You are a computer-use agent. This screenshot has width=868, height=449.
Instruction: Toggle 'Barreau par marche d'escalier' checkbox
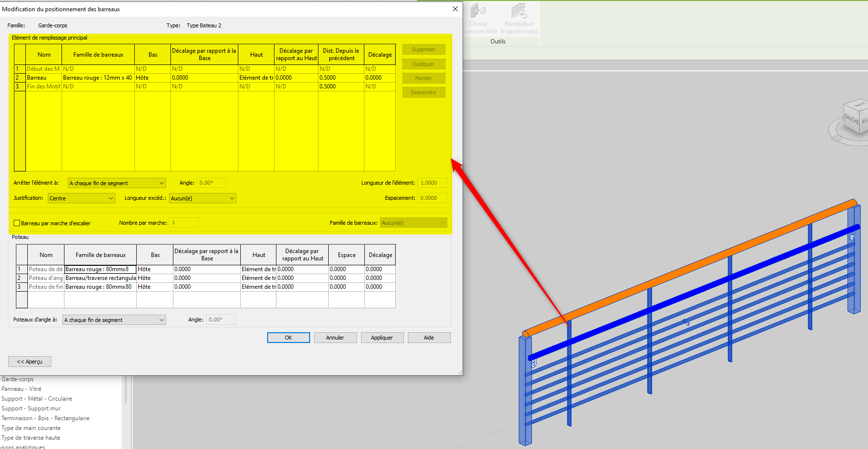[17, 223]
